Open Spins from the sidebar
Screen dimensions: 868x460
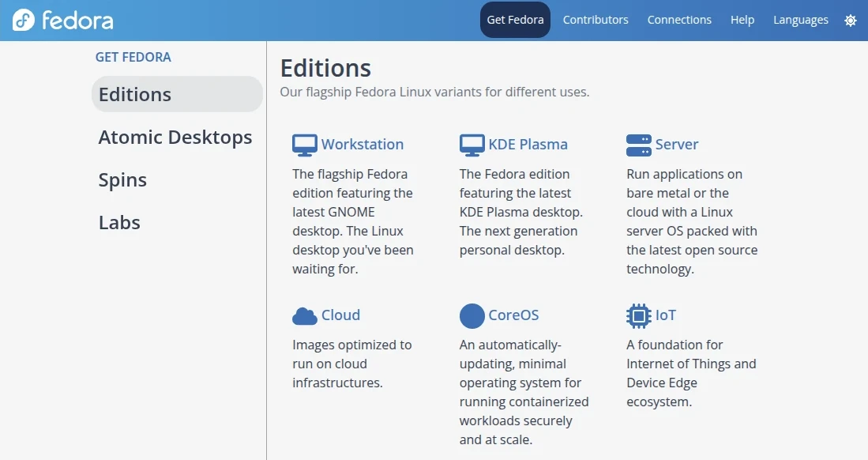click(x=122, y=179)
